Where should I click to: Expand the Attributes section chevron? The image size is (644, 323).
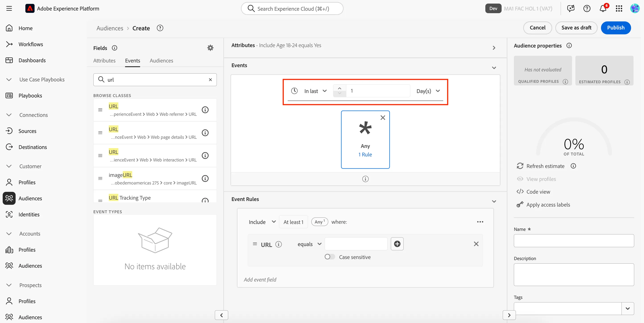tap(494, 48)
